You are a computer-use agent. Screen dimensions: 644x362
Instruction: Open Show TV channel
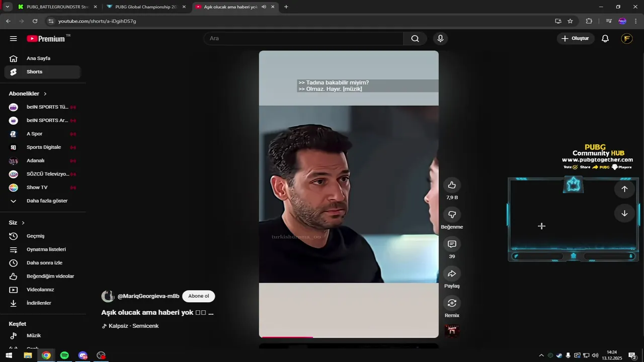pyautogui.click(x=42, y=188)
